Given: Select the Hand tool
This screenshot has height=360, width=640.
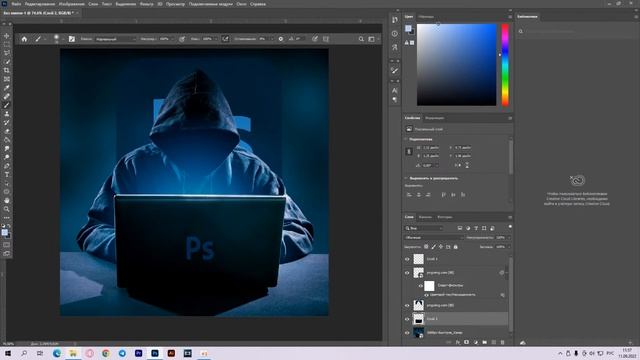Looking at the screenshot, I should click(7, 200).
